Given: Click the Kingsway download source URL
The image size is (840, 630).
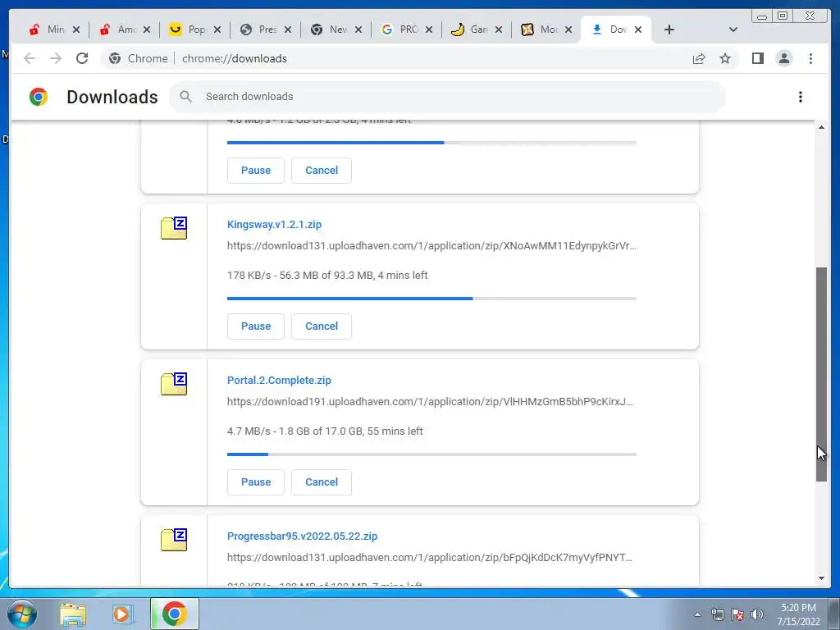Looking at the screenshot, I should click(431, 246).
